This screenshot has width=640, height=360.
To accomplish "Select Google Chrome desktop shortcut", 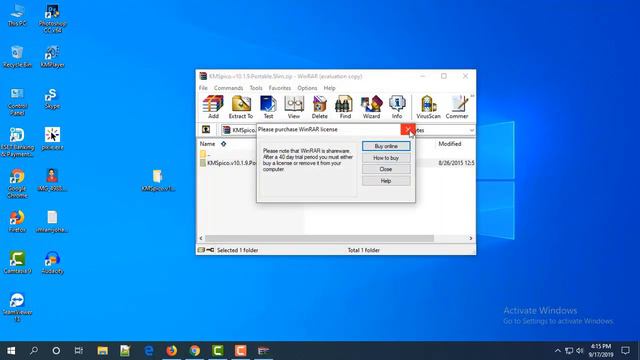I will pos(17,184).
